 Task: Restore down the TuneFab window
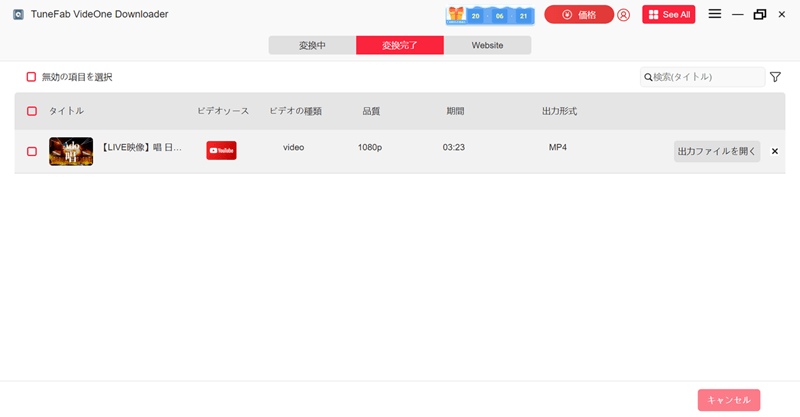760,14
